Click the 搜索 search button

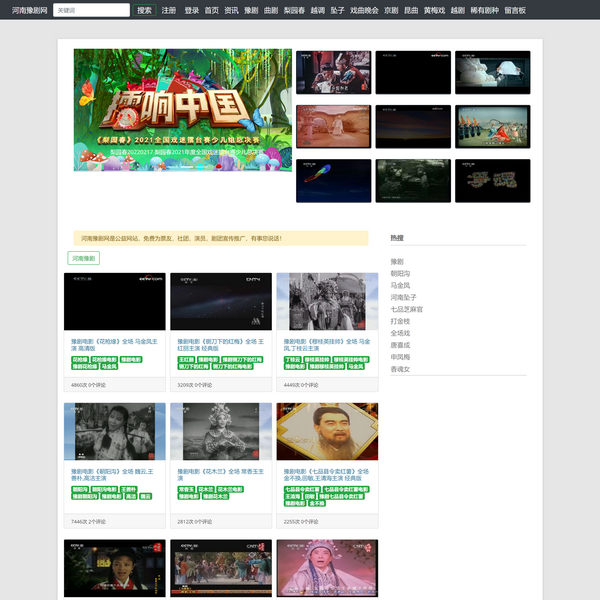click(x=144, y=10)
